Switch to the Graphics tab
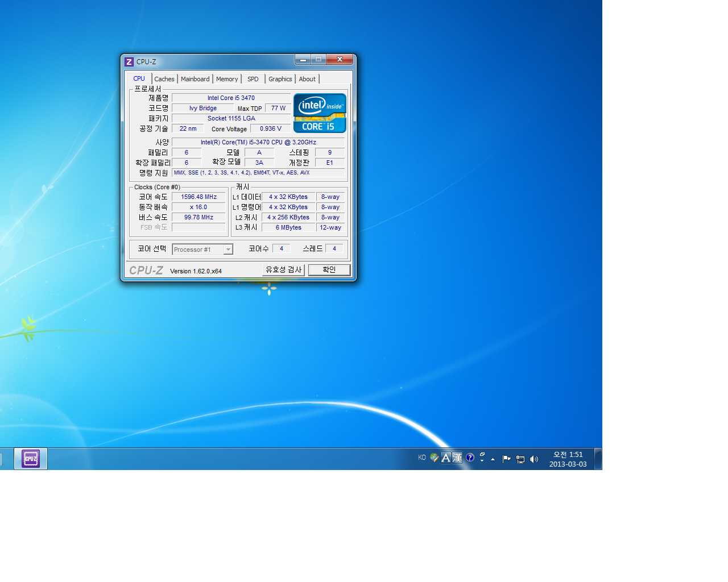Viewport: 728px width, 582px height. [280, 79]
